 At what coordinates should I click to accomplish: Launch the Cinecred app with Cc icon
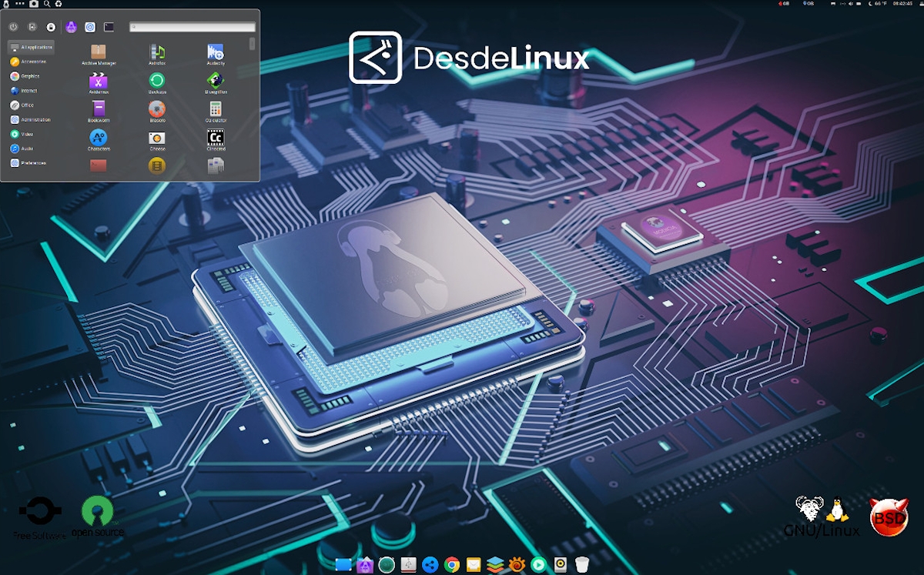pyautogui.click(x=215, y=139)
